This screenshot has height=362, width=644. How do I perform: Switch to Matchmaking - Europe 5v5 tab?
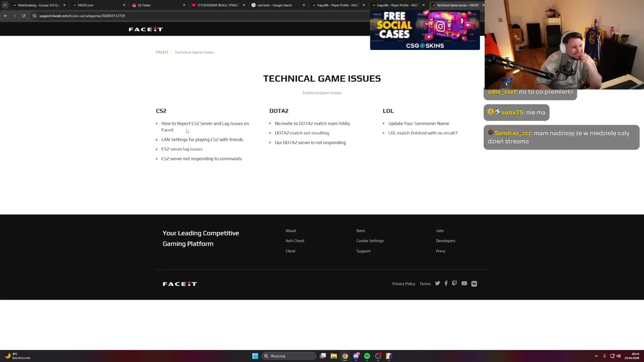(38, 5)
